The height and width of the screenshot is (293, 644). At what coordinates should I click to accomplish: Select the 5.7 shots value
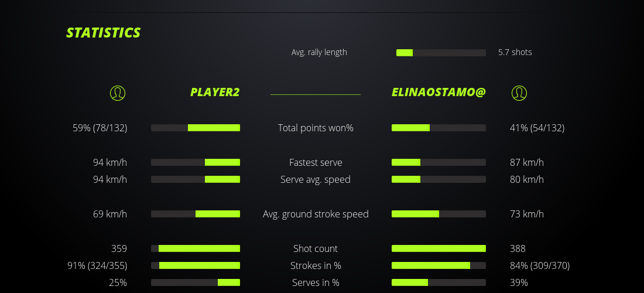point(515,52)
